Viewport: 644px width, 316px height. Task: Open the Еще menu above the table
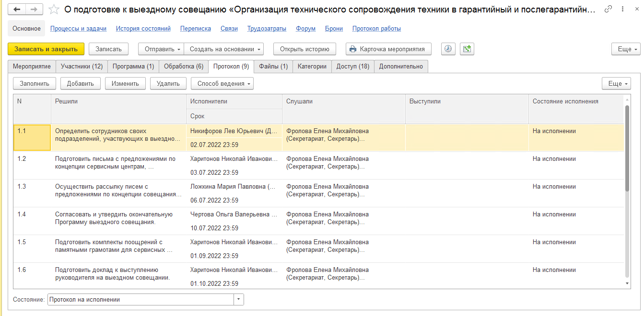(616, 83)
